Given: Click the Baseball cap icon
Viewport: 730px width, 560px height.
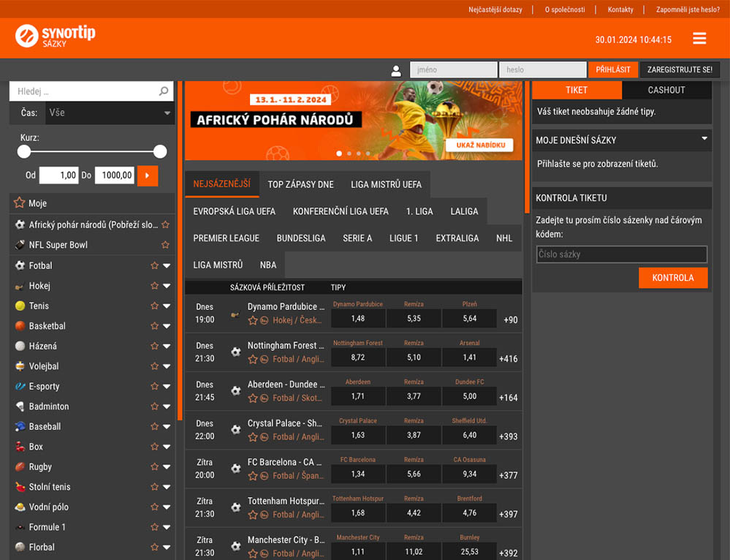Looking at the screenshot, I should tap(20, 426).
